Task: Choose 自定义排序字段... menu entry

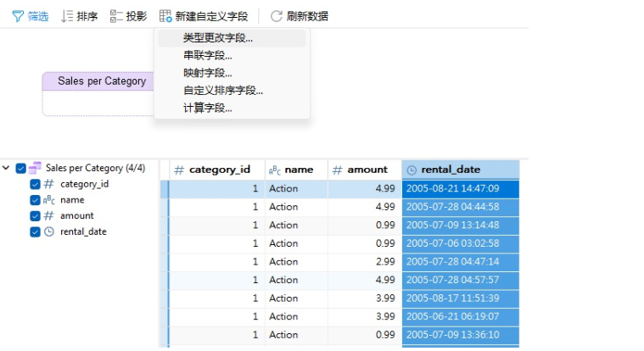Action: pos(232,91)
